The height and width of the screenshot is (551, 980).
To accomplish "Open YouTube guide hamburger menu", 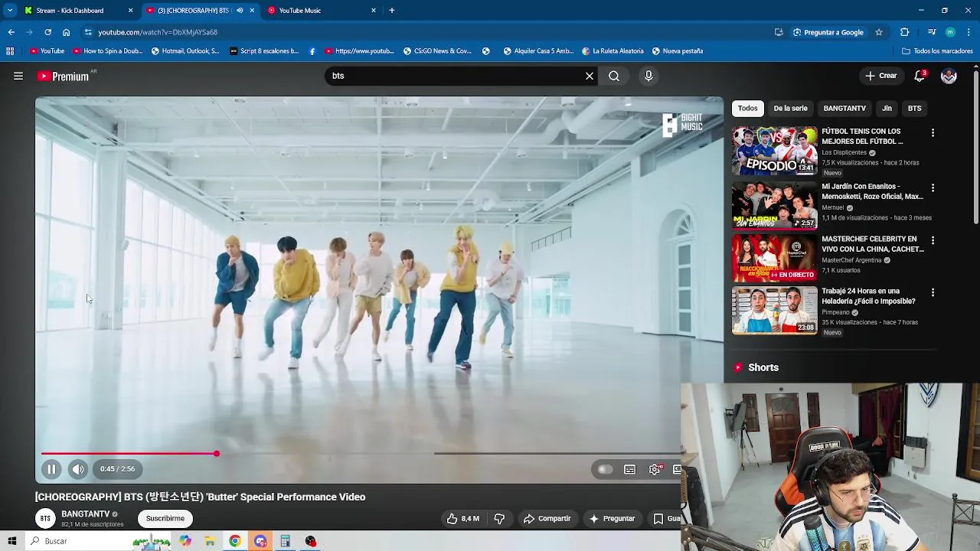I will (18, 76).
